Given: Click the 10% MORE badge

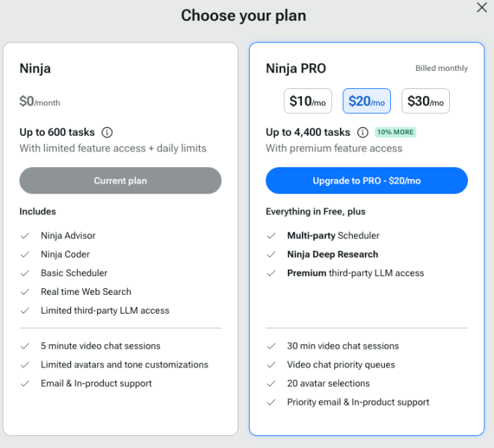Looking at the screenshot, I should (395, 132).
